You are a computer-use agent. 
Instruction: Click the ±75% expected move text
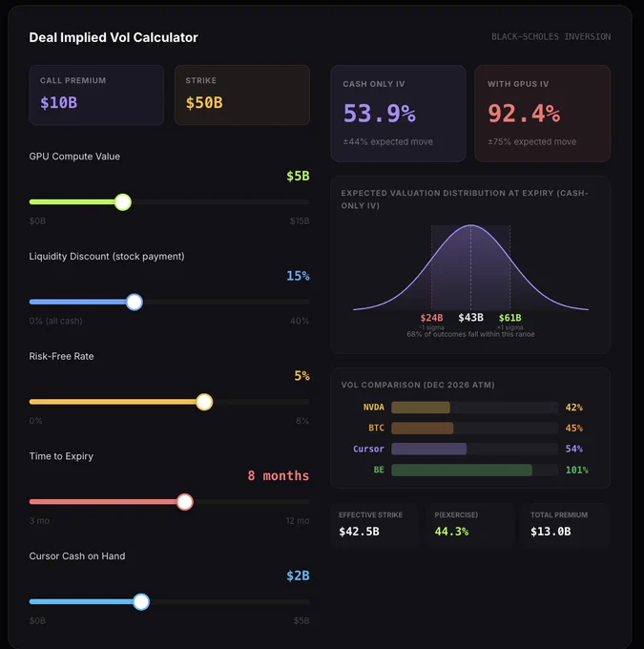click(531, 141)
